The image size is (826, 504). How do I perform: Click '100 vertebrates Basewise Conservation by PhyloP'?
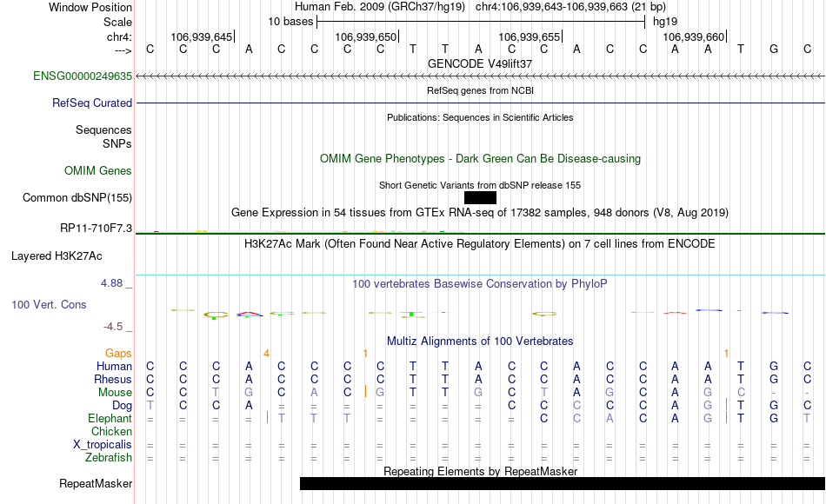click(480, 284)
